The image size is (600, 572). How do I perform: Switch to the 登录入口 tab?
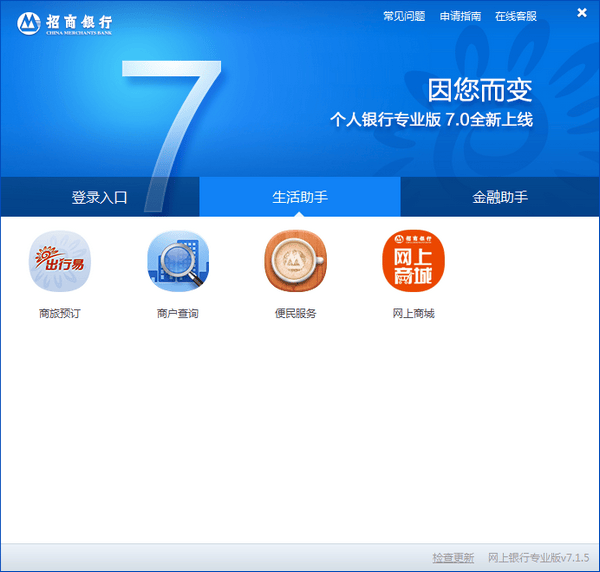pyautogui.click(x=100, y=197)
